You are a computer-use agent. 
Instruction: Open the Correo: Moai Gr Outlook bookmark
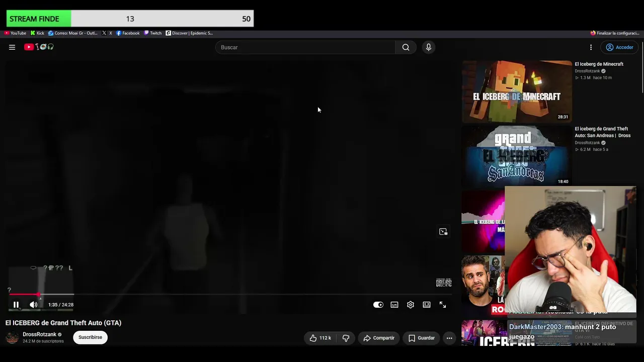pos(73,33)
